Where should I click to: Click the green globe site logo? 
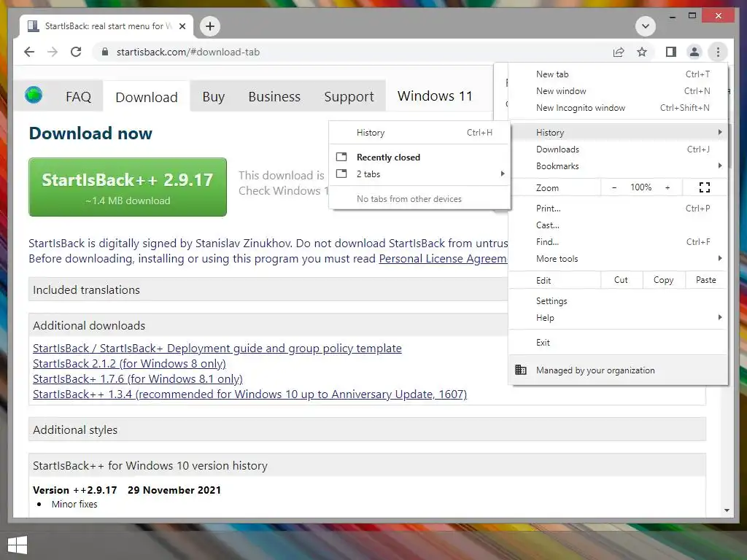pyautogui.click(x=34, y=95)
